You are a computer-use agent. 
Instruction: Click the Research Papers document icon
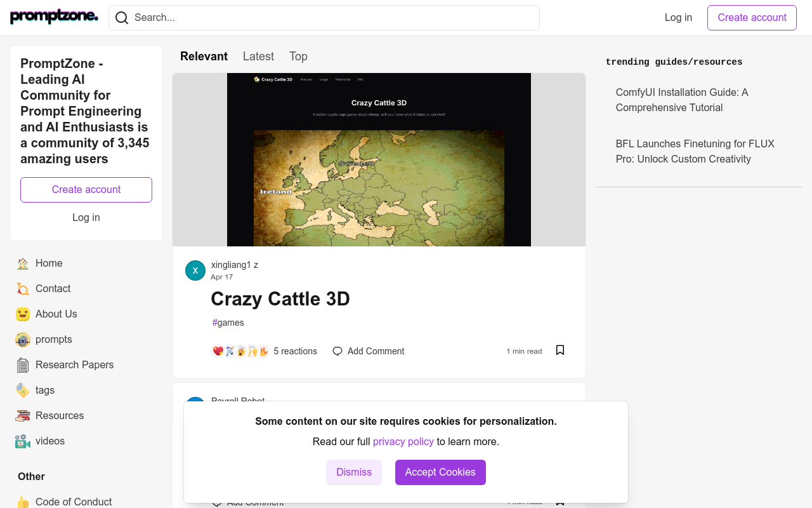23,365
